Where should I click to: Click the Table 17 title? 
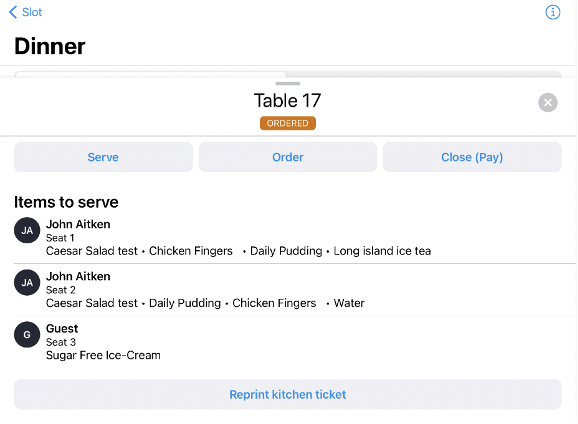[x=288, y=101]
